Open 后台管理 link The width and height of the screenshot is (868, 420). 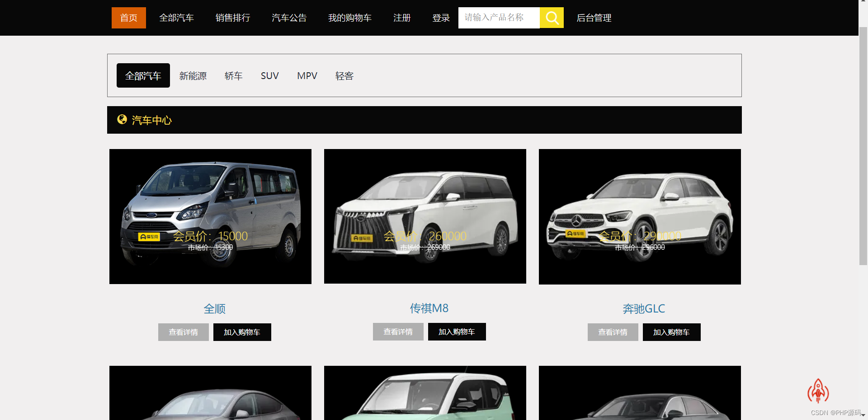click(594, 18)
